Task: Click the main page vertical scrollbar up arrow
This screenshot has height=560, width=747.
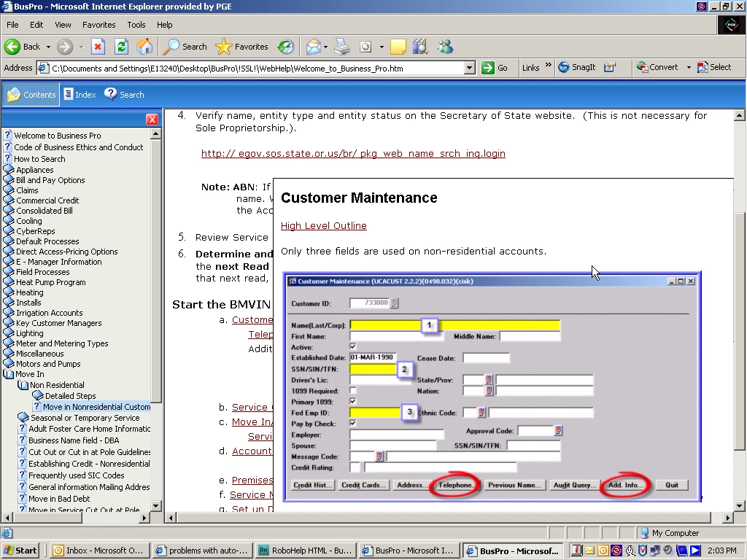Action: [x=739, y=115]
